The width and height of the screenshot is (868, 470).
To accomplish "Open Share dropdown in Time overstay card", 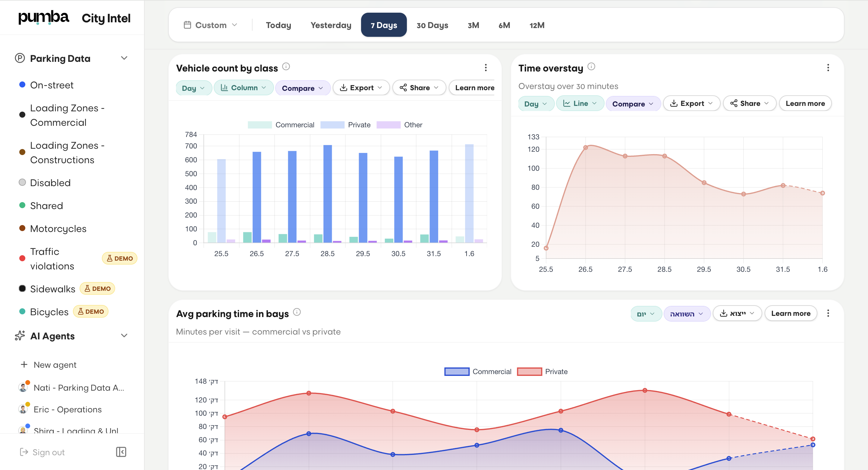I will coord(750,103).
